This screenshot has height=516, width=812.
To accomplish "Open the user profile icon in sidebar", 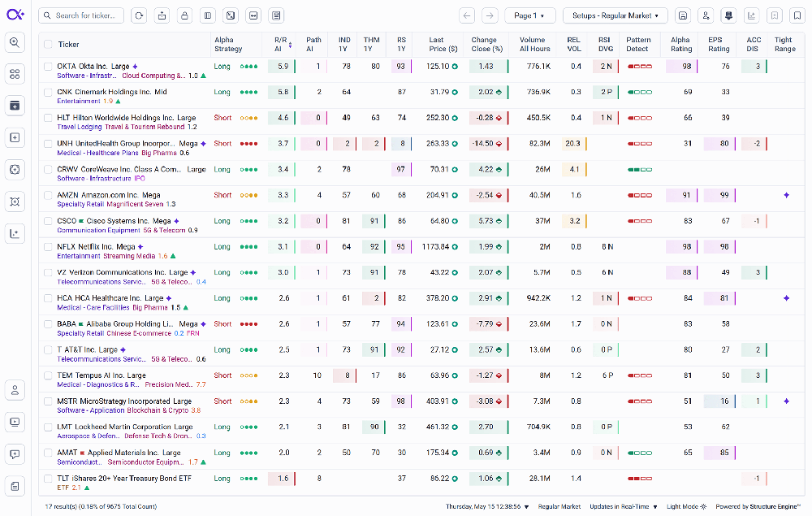I will pos(15,390).
